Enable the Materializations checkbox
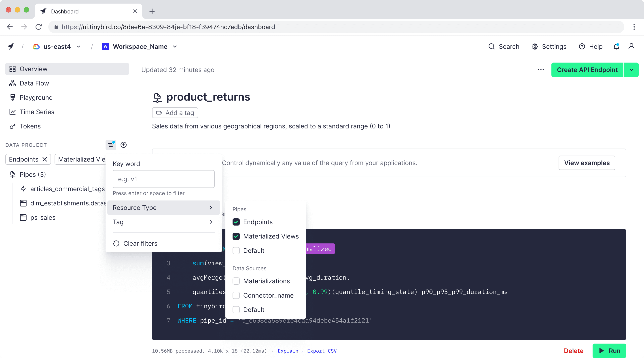The image size is (644, 358). [x=236, y=281]
